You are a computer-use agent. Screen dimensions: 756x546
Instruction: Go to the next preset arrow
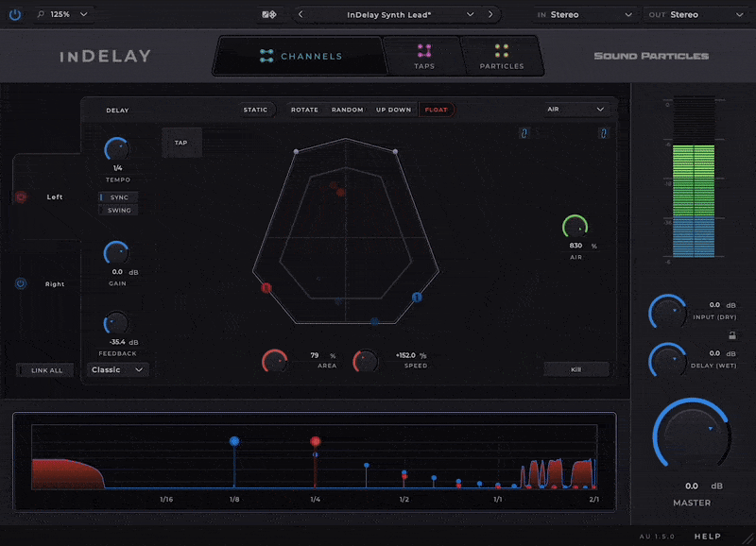490,14
